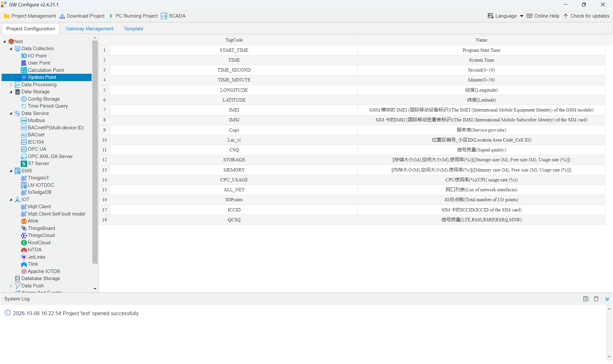The height and width of the screenshot is (364, 613).
Task: Open the Language dropdown
Action: point(506,16)
